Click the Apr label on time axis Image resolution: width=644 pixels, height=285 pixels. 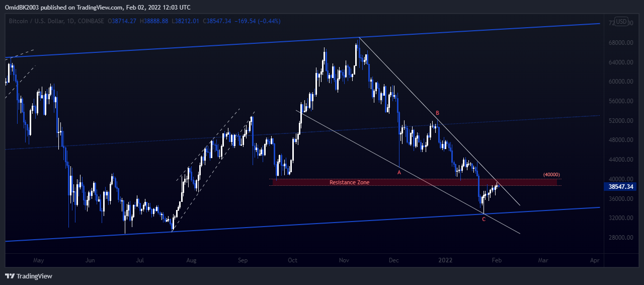click(x=595, y=261)
